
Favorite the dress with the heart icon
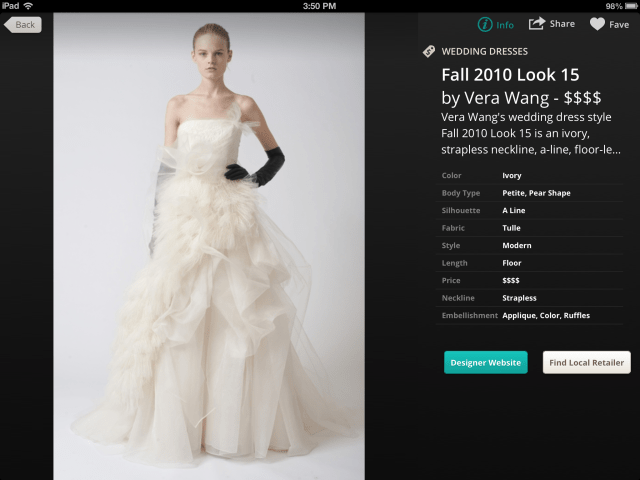597,24
